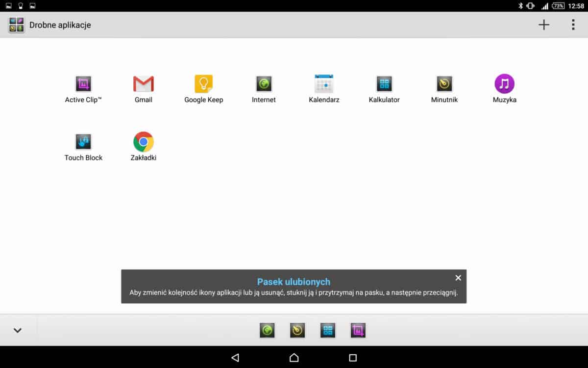This screenshot has width=588, height=368.
Task: Open Kalkulator from the app grid
Action: [x=384, y=84]
